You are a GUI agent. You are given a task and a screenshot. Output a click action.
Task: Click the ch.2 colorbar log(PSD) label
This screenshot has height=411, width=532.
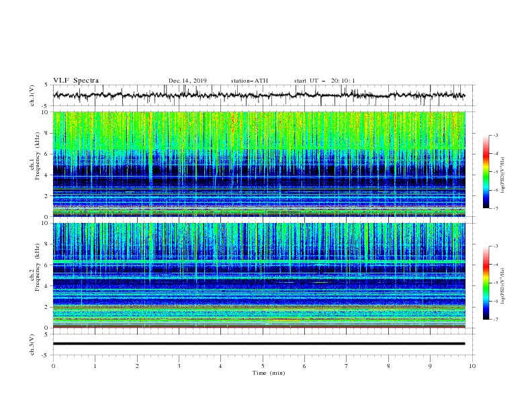tap(503, 286)
